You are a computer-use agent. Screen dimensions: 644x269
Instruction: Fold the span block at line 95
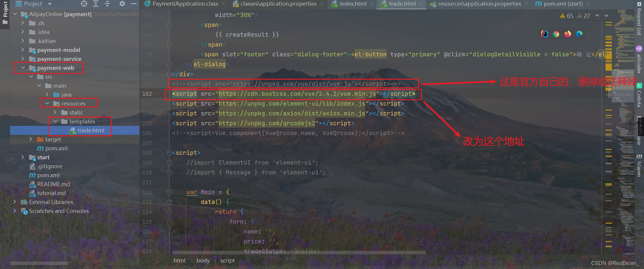[169, 25]
